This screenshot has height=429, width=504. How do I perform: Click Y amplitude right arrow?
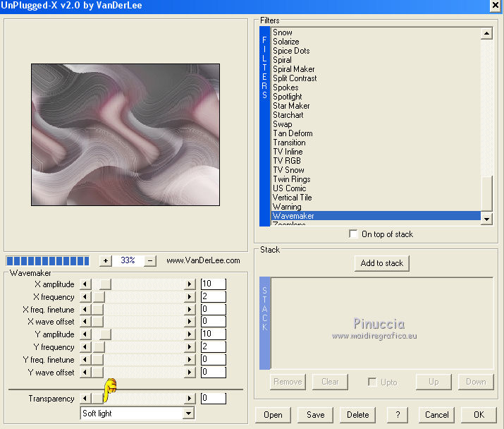[190, 334]
